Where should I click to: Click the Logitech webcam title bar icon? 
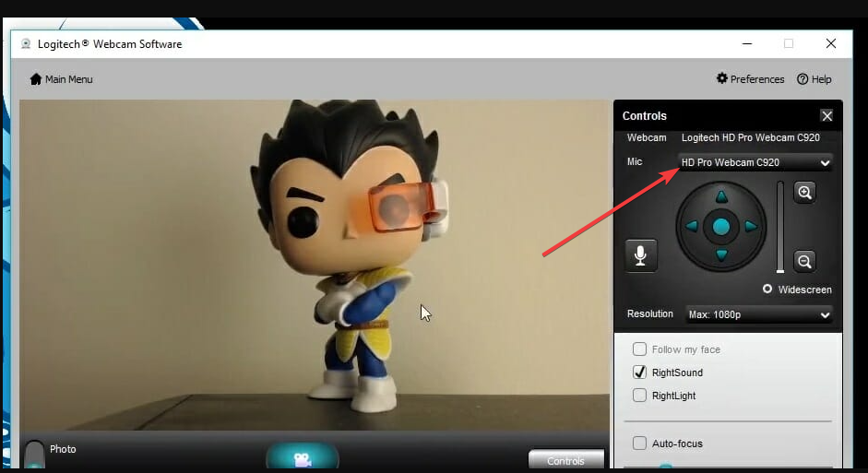tap(26, 43)
